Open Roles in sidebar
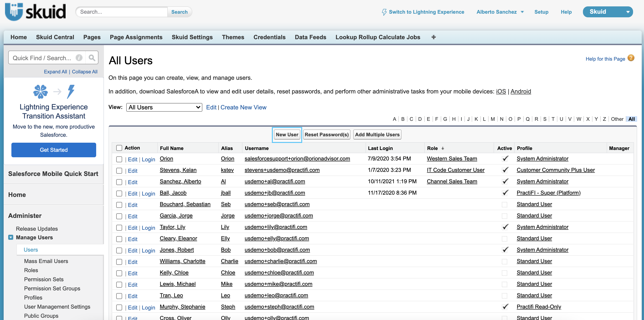Viewport: 644px width, 320px height. (31, 270)
